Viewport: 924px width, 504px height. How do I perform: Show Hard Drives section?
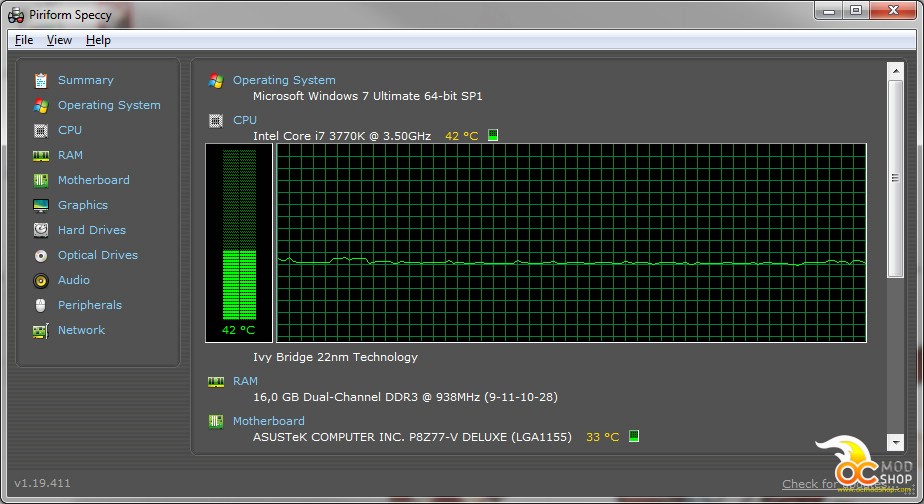[x=91, y=230]
